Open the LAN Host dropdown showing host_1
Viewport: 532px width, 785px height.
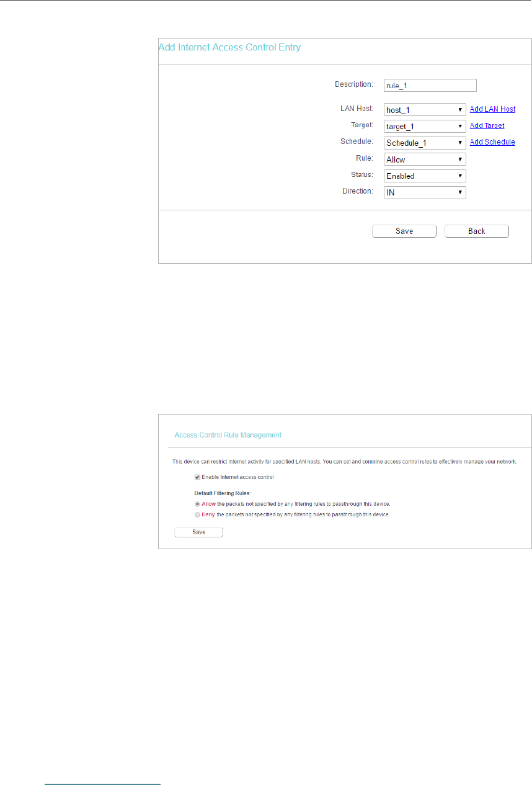coord(425,110)
